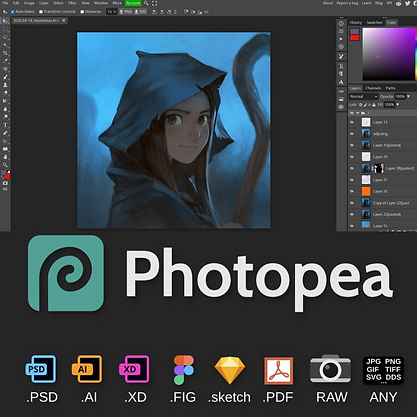417x417 pixels.
Task: Toggle Quick Mask mode icon
Action: [x=5, y=183]
